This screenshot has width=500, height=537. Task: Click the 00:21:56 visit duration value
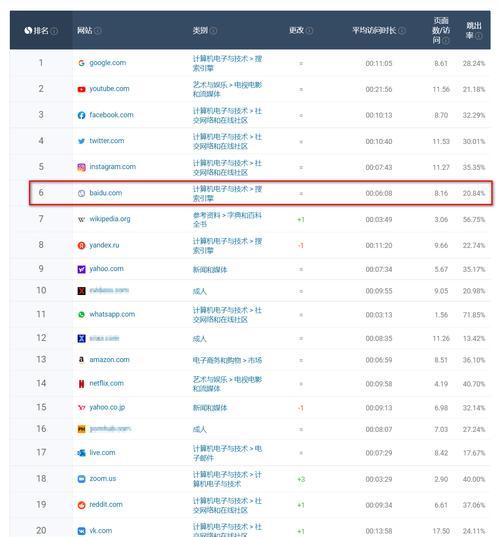pyautogui.click(x=378, y=89)
